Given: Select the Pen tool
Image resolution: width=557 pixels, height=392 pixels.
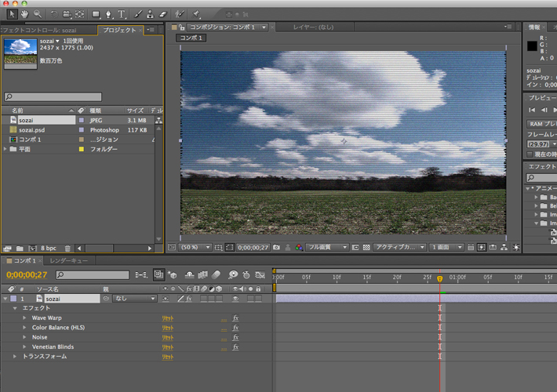Looking at the screenshot, I should pos(108,13).
